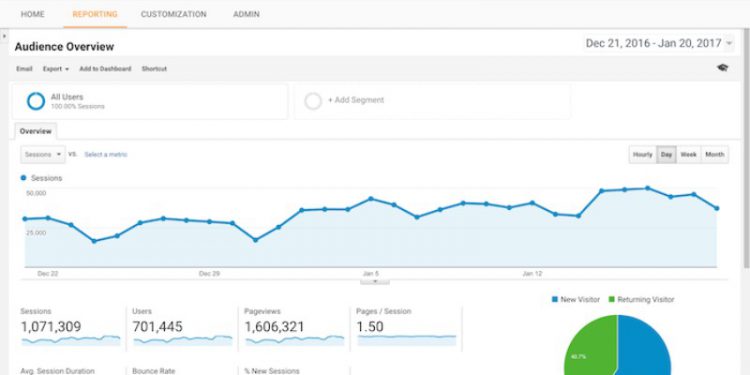Click the Jan 5 axis label
Image resolution: width=750 pixels, height=375 pixels.
pyautogui.click(x=371, y=274)
